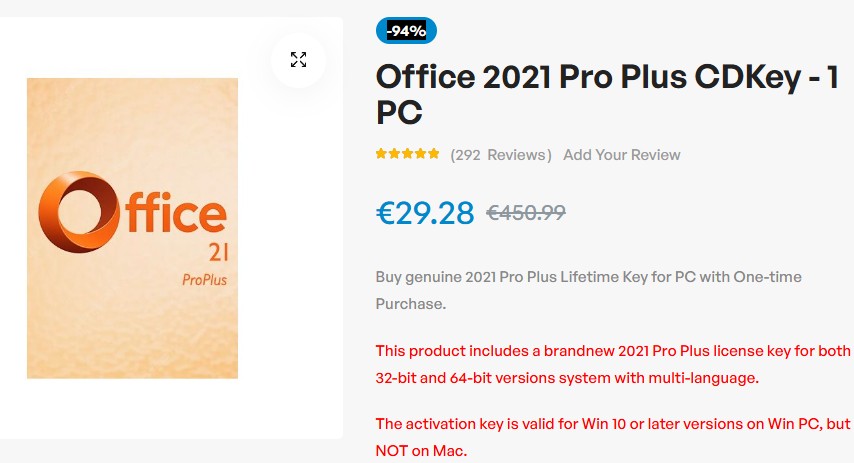Click the "ProPlus" label on the box
Image resolution: width=854 pixels, height=463 pixels.
[x=204, y=279]
